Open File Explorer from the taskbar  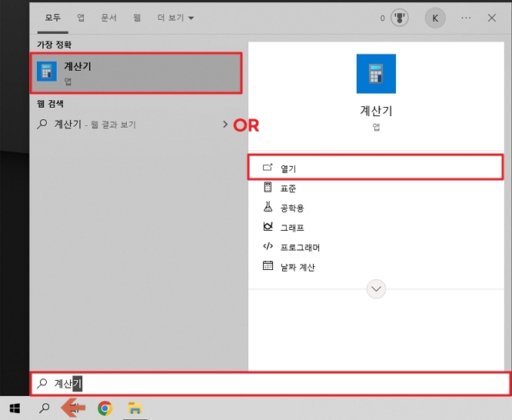[x=135, y=408]
